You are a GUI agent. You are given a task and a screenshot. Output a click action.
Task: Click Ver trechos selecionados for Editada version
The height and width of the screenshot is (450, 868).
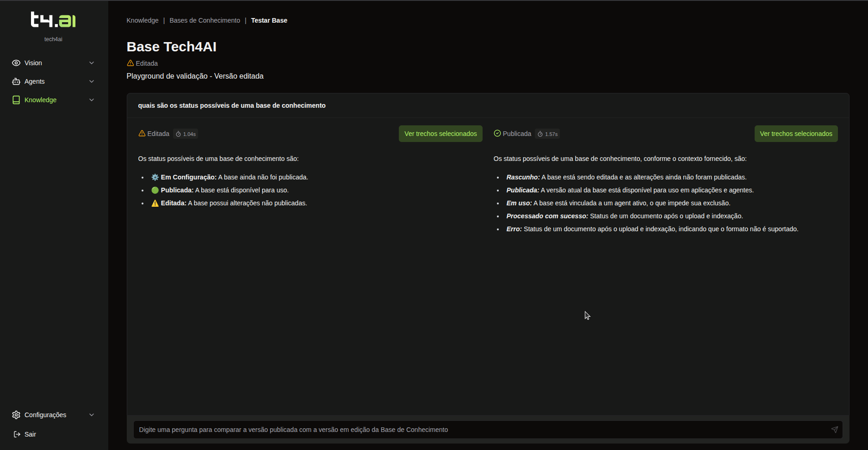[x=440, y=133]
